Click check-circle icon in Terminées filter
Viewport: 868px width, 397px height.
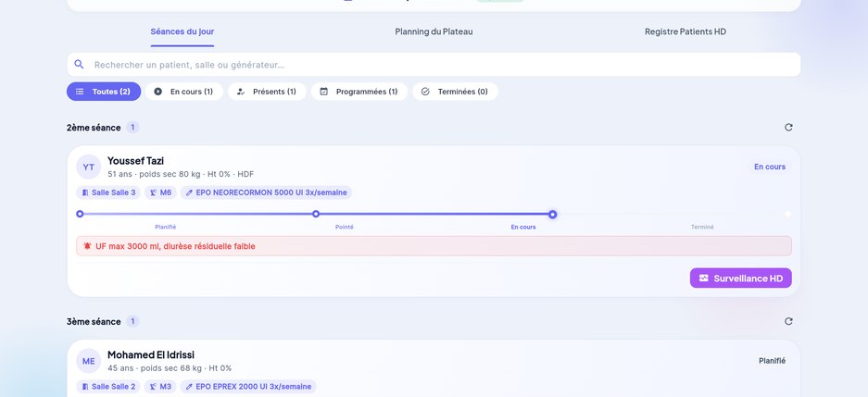click(425, 92)
